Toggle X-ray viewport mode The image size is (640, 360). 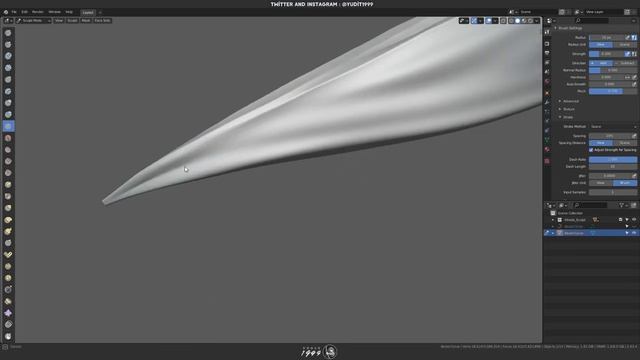[503, 21]
